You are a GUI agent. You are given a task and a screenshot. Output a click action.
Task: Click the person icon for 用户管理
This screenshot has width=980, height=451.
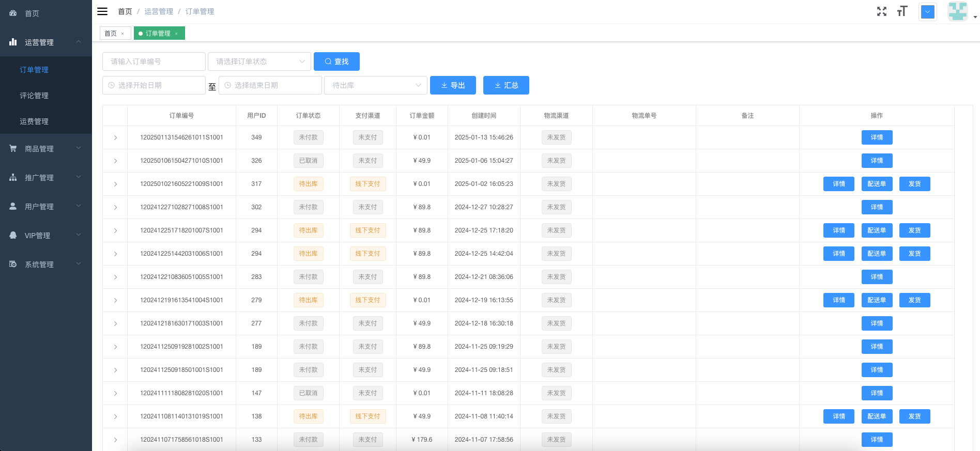pyautogui.click(x=13, y=206)
